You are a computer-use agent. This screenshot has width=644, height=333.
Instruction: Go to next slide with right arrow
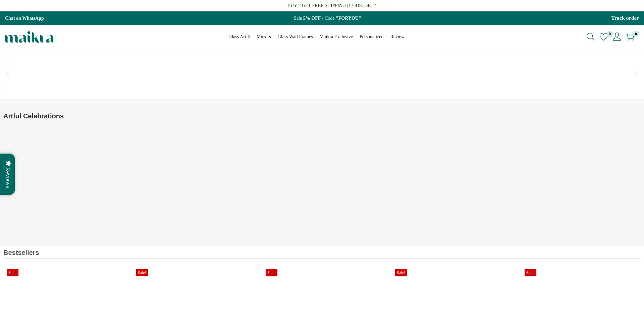tap(636, 74)
